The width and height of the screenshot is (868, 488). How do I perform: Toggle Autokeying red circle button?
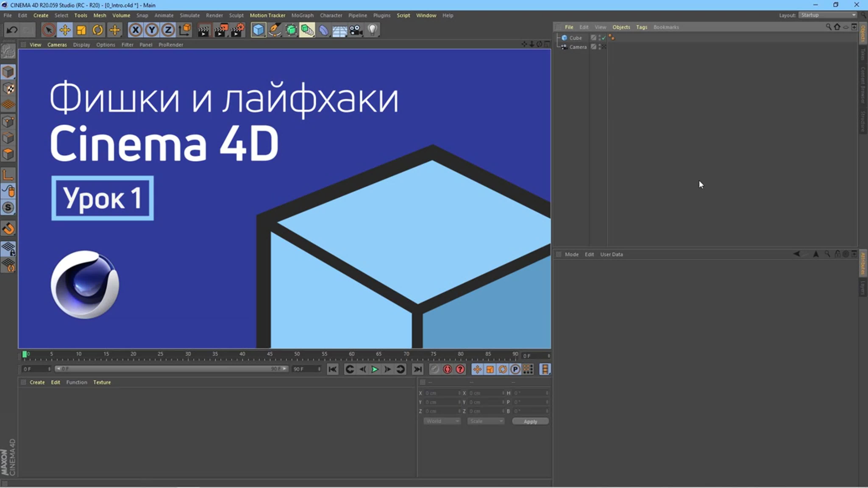click(x=448, y=369)
